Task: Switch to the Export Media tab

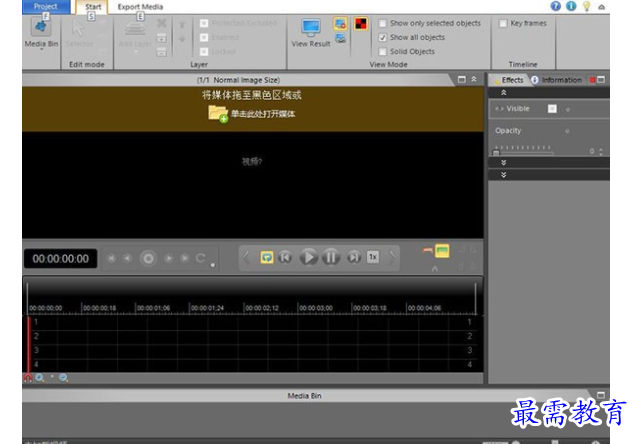Action: coord(140,7)
